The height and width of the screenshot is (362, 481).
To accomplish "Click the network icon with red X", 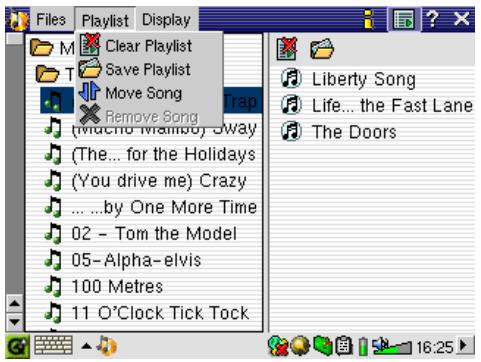I will (278, 346).
